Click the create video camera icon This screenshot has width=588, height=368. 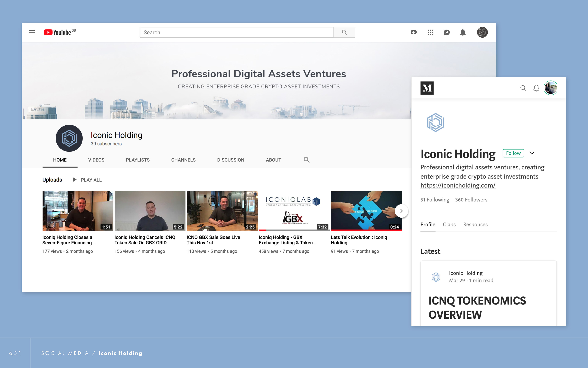click(x=414, y=32)
